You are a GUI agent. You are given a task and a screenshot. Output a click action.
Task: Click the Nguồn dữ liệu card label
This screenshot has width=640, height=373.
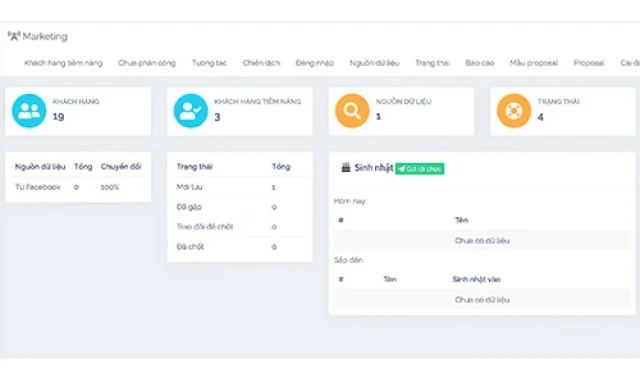click(403, 101)
